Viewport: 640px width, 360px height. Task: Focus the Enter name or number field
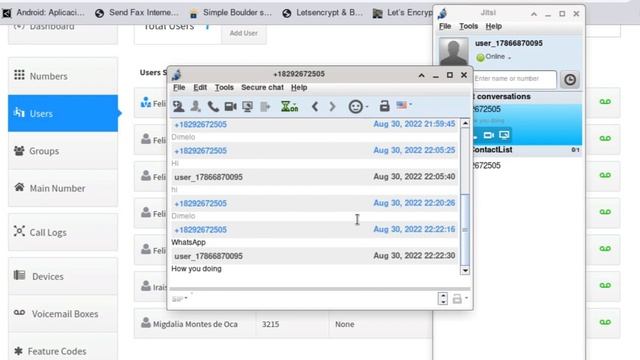(x=515, y=79)
